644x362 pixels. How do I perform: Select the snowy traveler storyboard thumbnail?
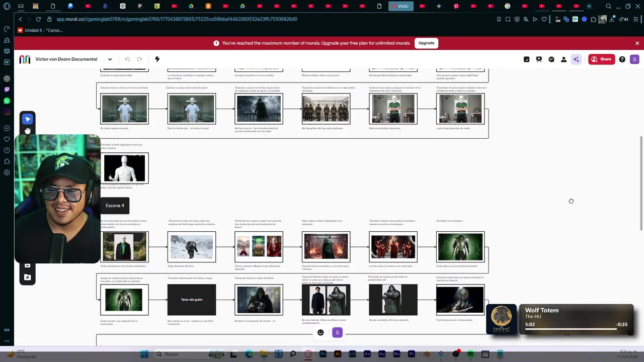192,247
